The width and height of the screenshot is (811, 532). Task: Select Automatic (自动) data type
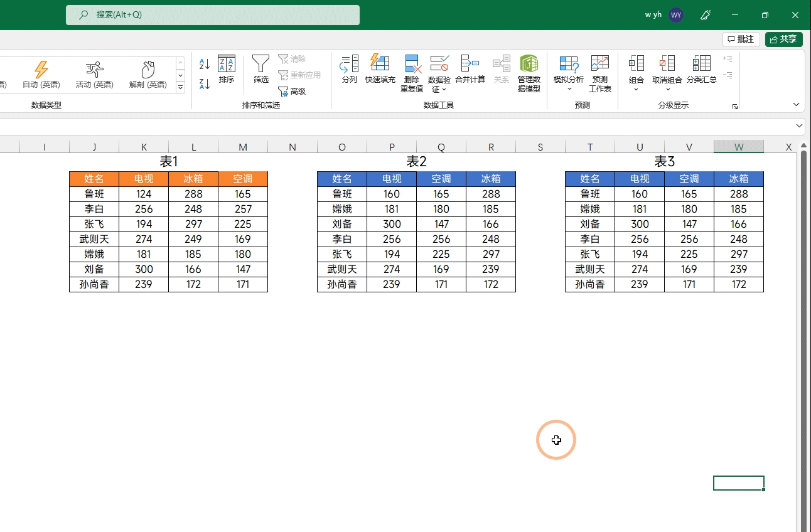pos(41,74)
